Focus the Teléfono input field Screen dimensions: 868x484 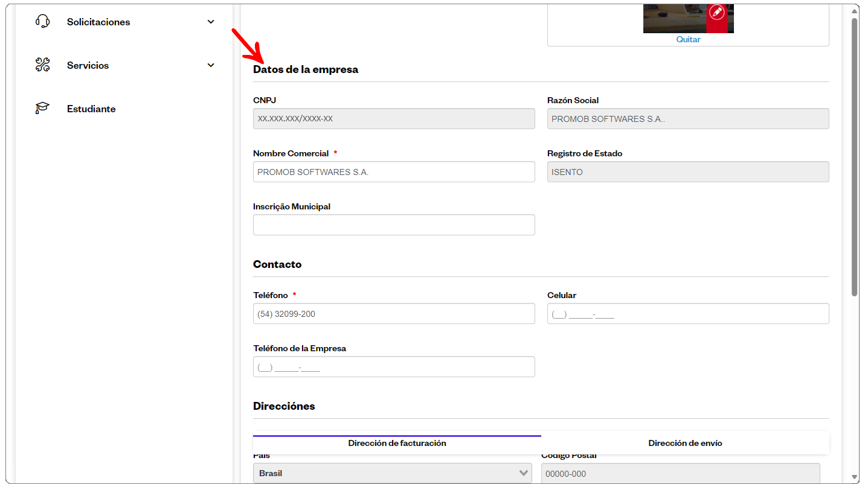pos(394,314)
